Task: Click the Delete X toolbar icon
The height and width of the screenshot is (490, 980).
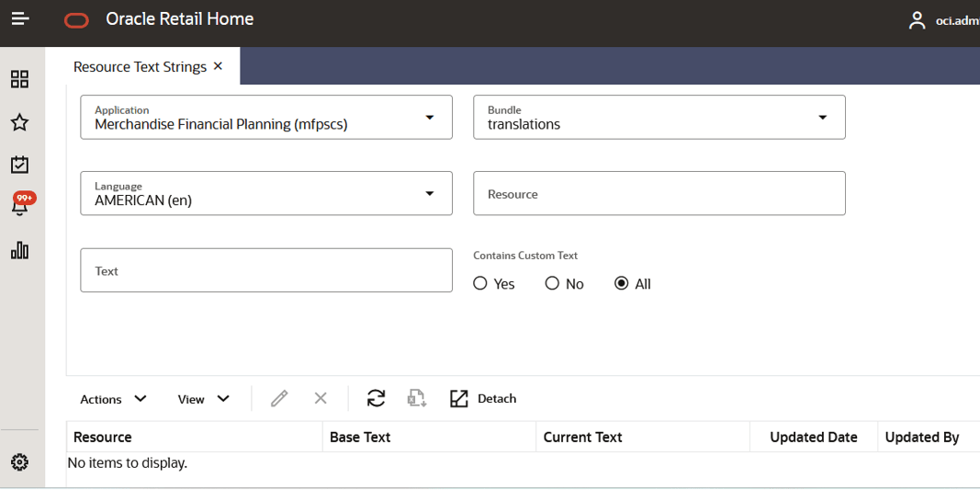Action: (x=321, y=399)
